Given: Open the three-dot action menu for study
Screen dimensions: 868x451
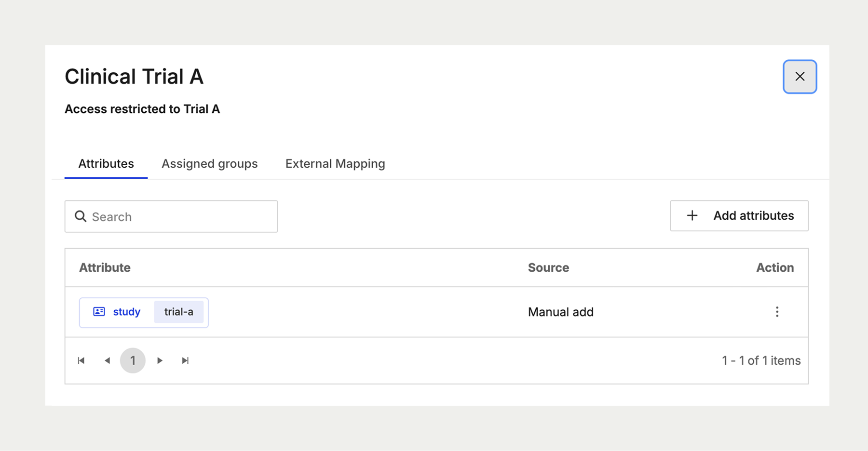Looking at the screenshot, I should (x=777, y=312).
